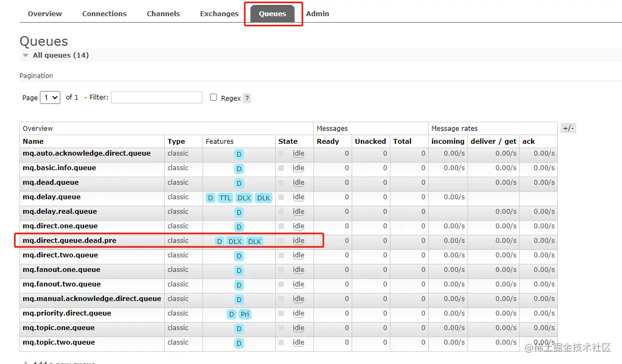Focus the queue Filter input field
This screenshot has width=622, height=364.
[157, 97]
